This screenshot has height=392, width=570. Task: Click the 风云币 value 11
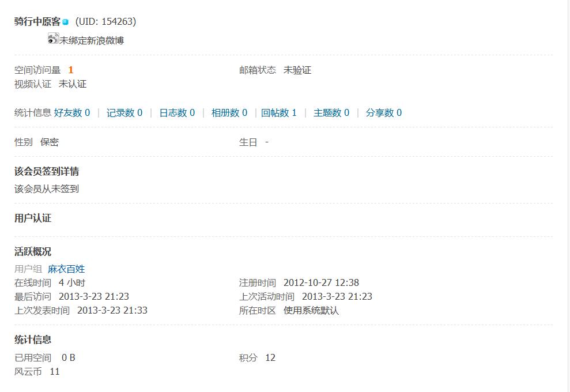click(55, 372)
